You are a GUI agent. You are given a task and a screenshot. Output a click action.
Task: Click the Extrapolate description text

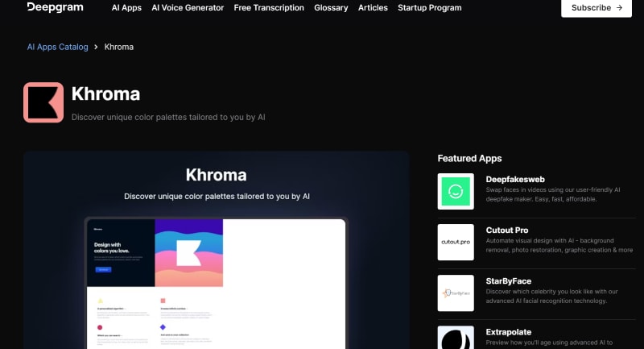tap(549, 343)
